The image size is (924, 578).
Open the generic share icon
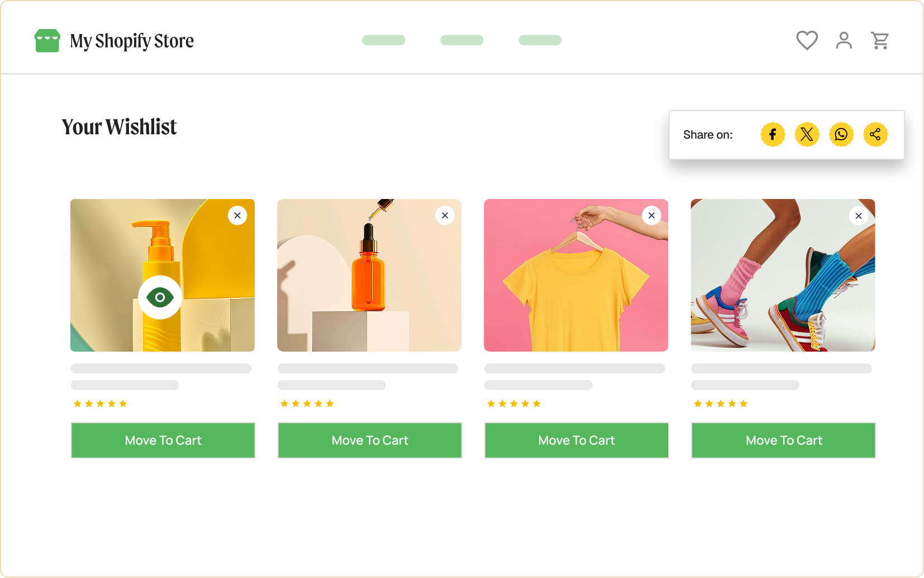click(x=875, y=134)
